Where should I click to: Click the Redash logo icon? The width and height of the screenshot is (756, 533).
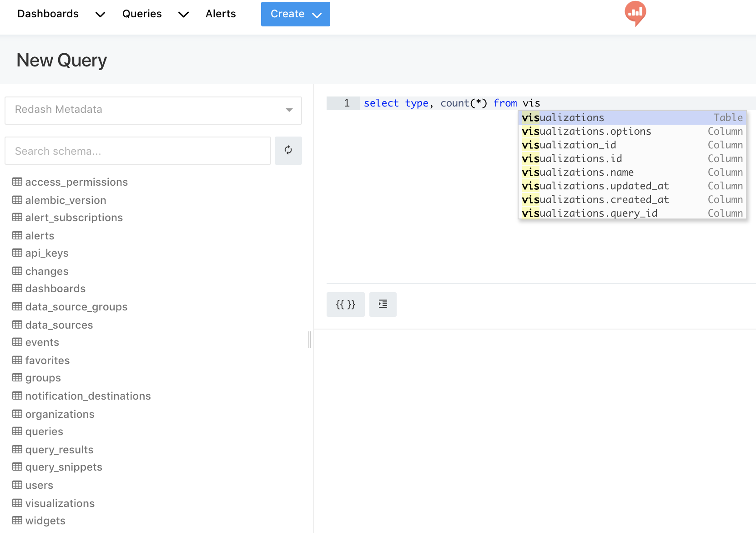point(635,13)
